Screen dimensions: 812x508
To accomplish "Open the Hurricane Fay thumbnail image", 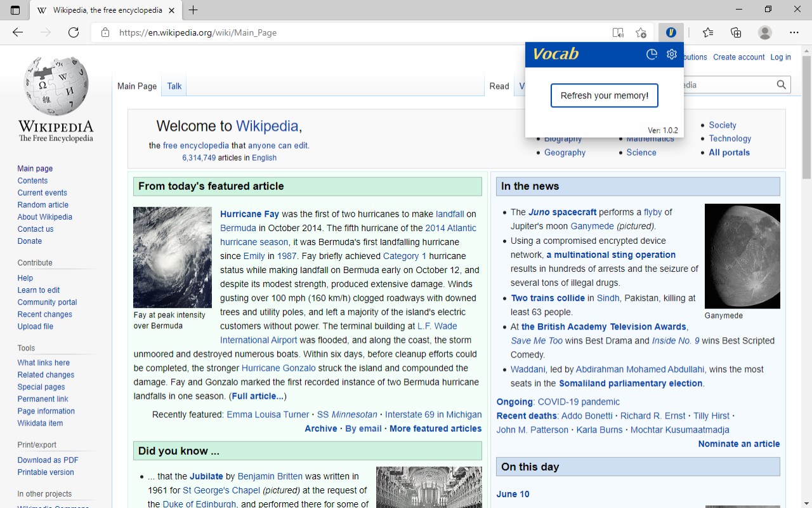I will (173, 257).
